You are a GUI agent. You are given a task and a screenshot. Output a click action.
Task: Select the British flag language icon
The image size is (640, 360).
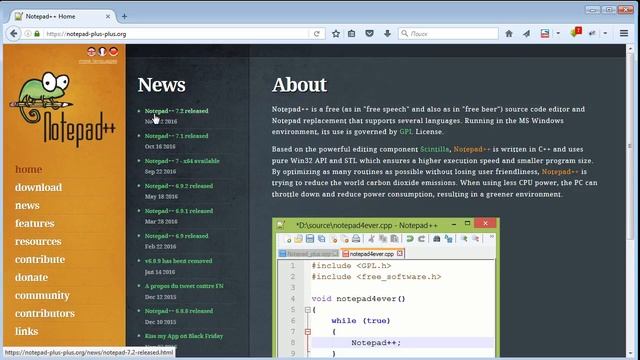(x=91, y=51)
